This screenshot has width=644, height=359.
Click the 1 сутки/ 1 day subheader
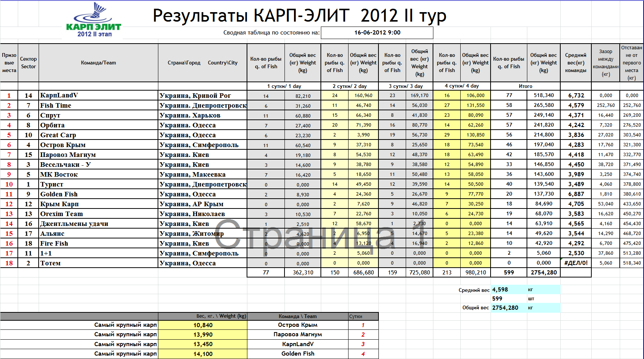284,86
